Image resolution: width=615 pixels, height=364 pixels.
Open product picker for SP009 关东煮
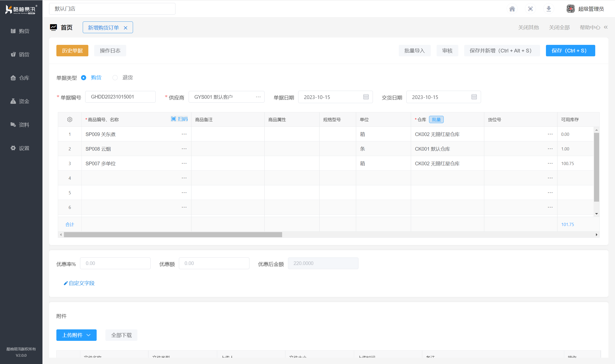click(184, 134)
